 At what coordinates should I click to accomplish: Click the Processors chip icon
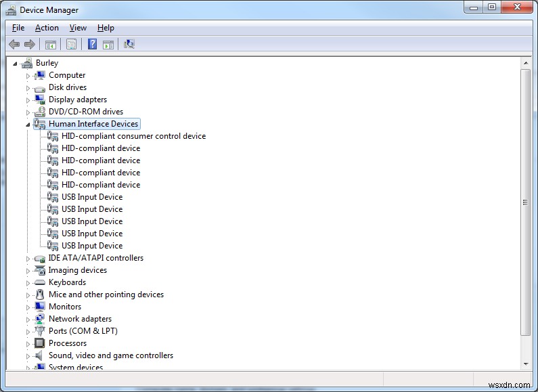click(x=40, y=343)
